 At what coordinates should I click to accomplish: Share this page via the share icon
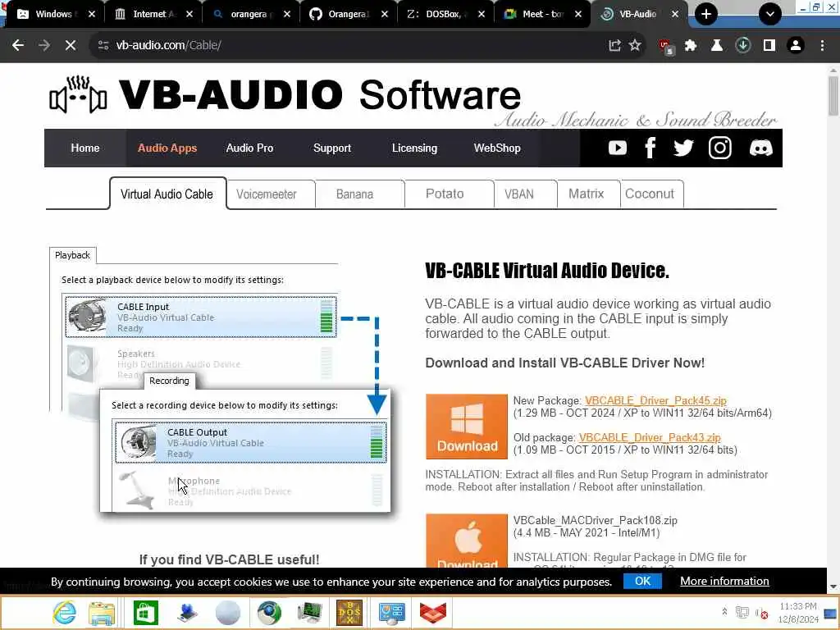614,45
